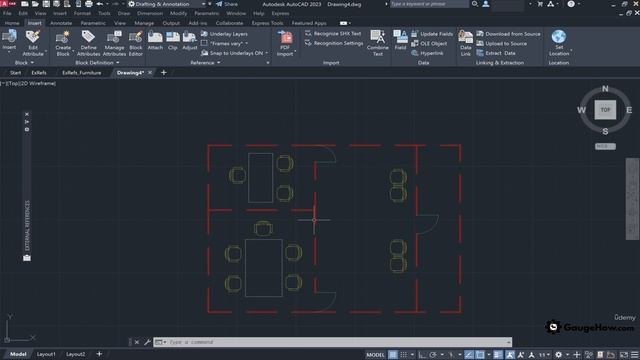Toggle grid display in status bar
The height and width of the screenshot is (360, 640).
click(393, 355)
